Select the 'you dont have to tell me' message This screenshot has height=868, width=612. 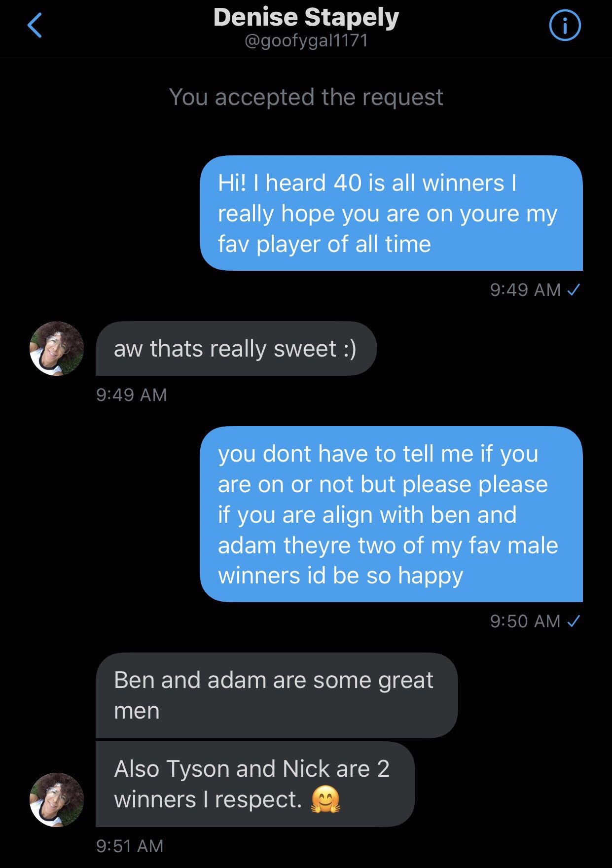point(391,514)
